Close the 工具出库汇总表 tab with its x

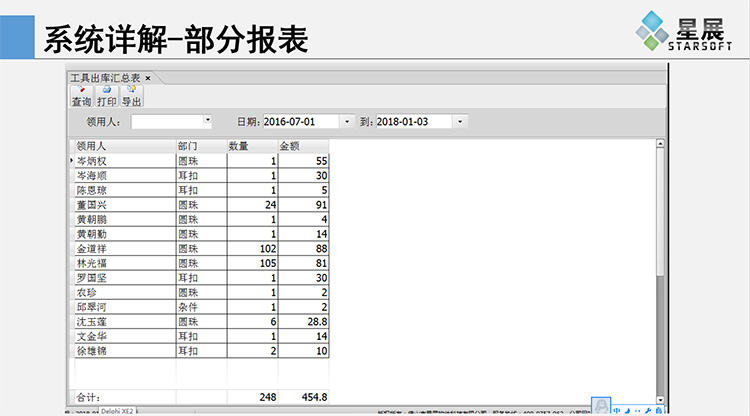coord(148,77)
